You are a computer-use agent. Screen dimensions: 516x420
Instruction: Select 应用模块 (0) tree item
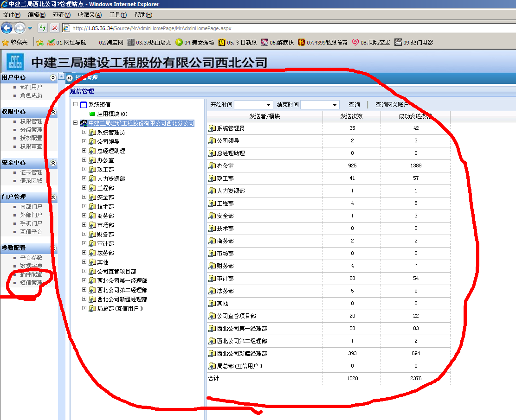pyautogui.click(x=112, y=114)
